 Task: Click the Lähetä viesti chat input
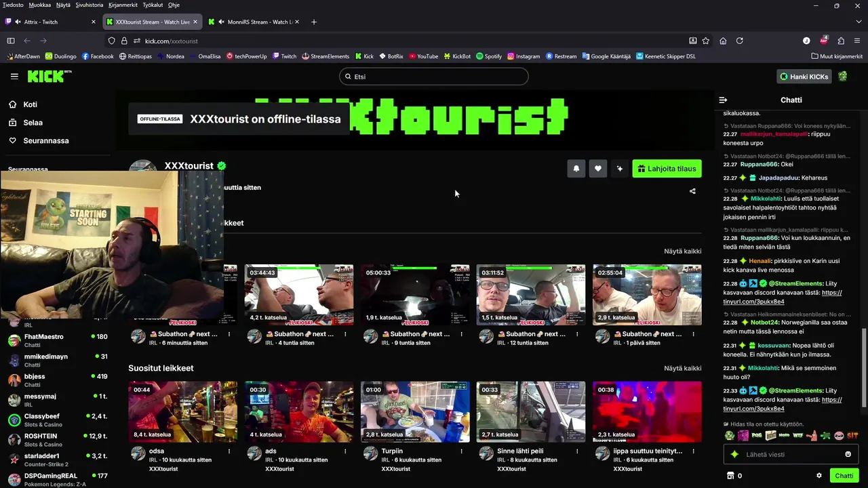point(791,454)
